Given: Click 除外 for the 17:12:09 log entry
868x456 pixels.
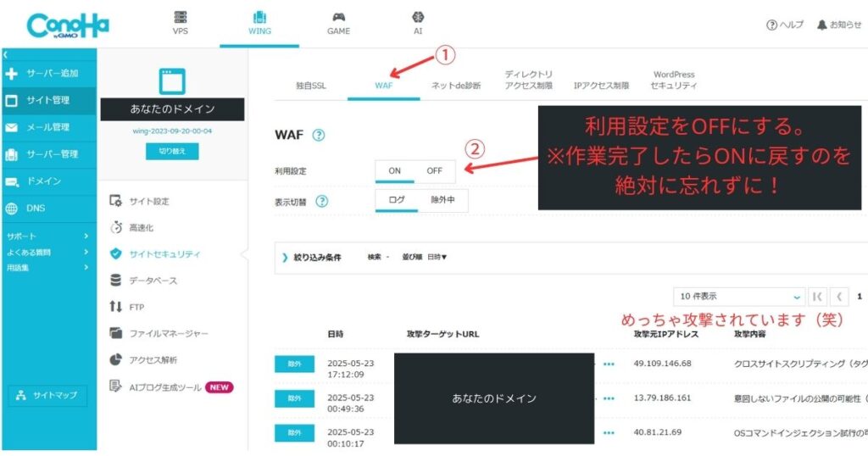Looking at the screenshot, I should [294, 364].
